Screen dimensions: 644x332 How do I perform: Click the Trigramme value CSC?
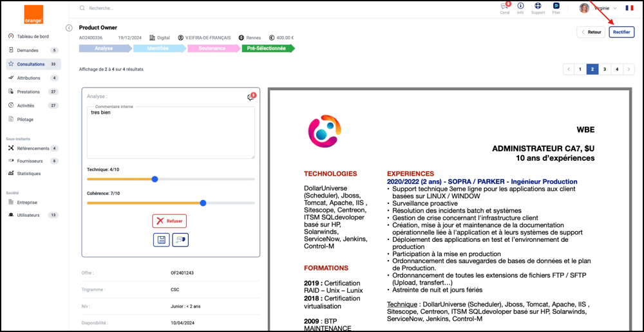175,290
